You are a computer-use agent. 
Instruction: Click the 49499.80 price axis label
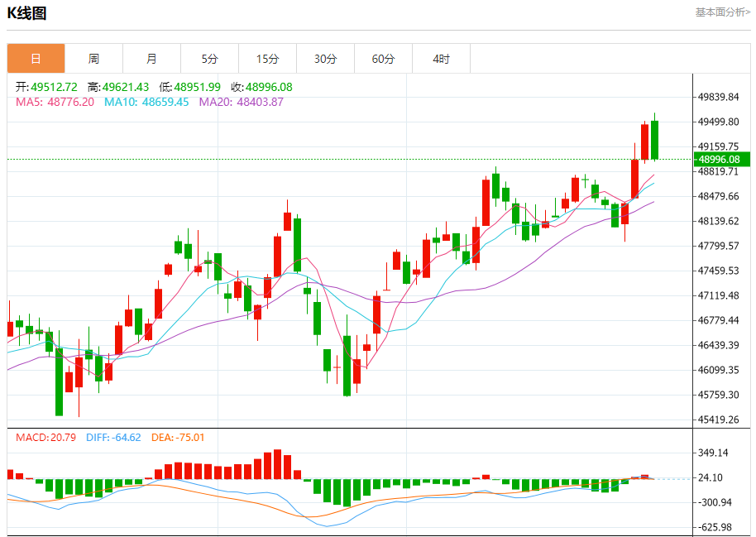[719, 122]
